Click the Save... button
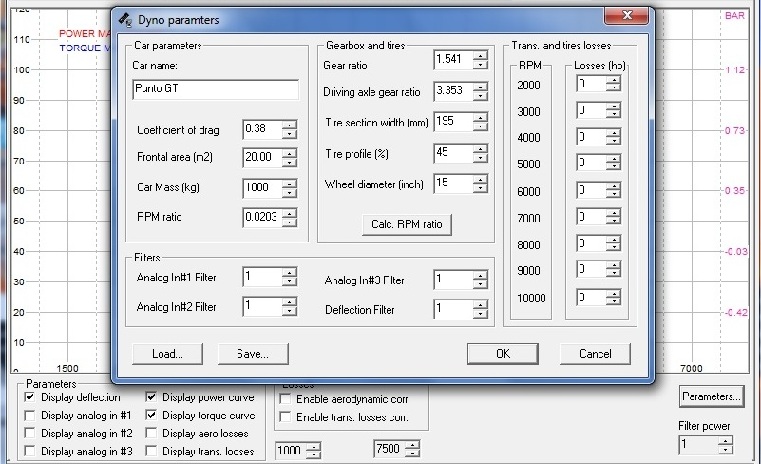Viewport: 761px width, 464px height. click(252, 353)
